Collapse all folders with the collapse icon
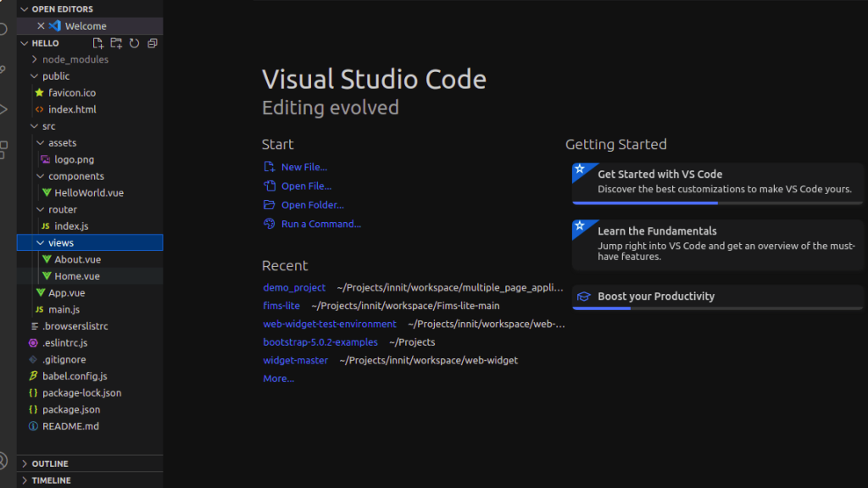The image size is (868, 488). click(x=152, y=43)
